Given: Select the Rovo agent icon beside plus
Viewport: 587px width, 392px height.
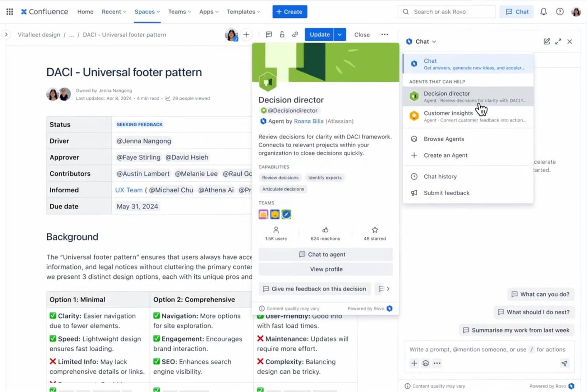Looking at the screenshot, I should 426,363.
